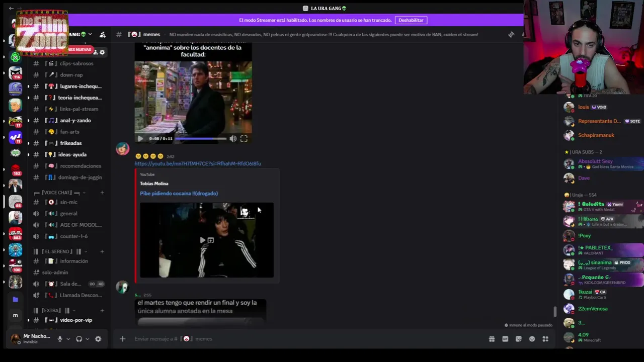
Task: Mute the embedded video volume icon
Action: click(233, 139)
